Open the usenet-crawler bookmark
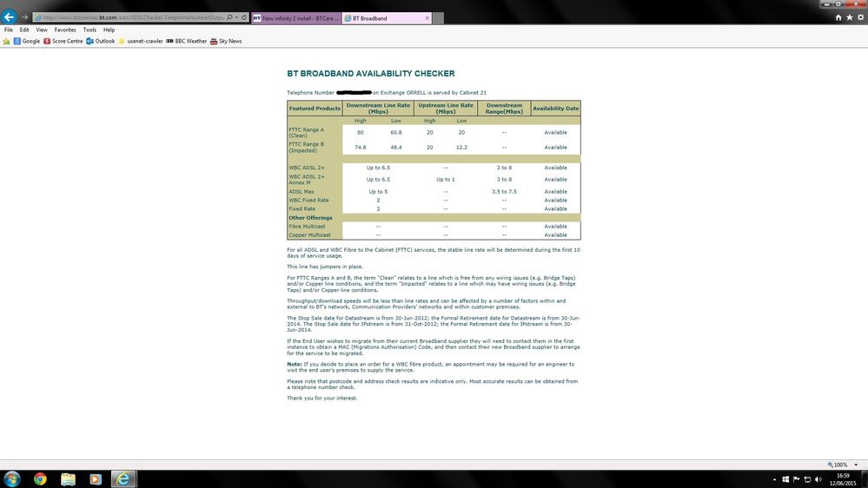 coord(141,42)
